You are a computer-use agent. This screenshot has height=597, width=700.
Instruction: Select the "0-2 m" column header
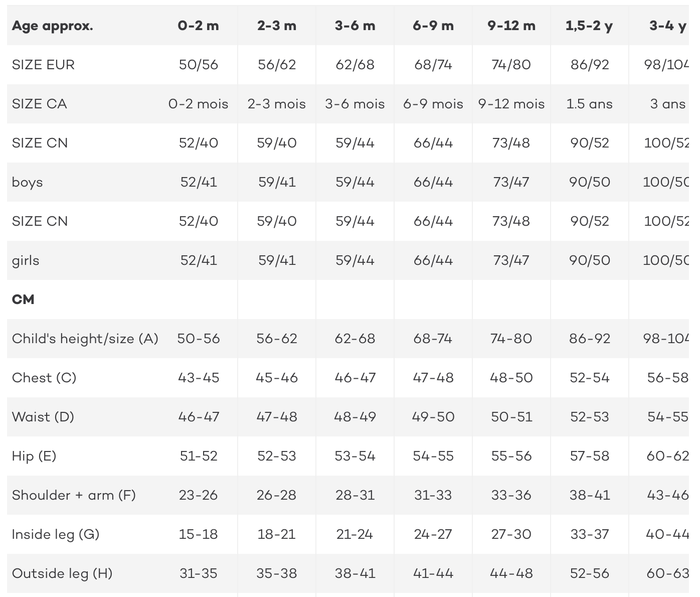pos(199,26)
